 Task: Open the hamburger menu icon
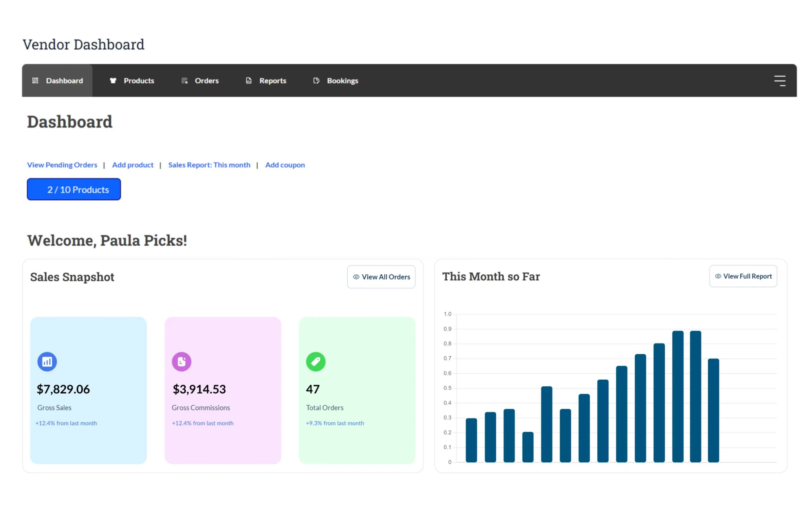click(780, 81)
